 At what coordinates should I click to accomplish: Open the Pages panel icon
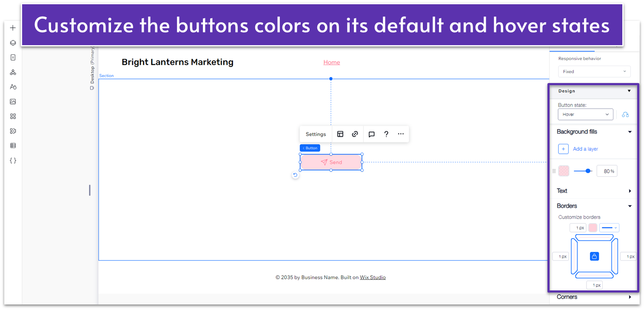(x=13, y=57)
